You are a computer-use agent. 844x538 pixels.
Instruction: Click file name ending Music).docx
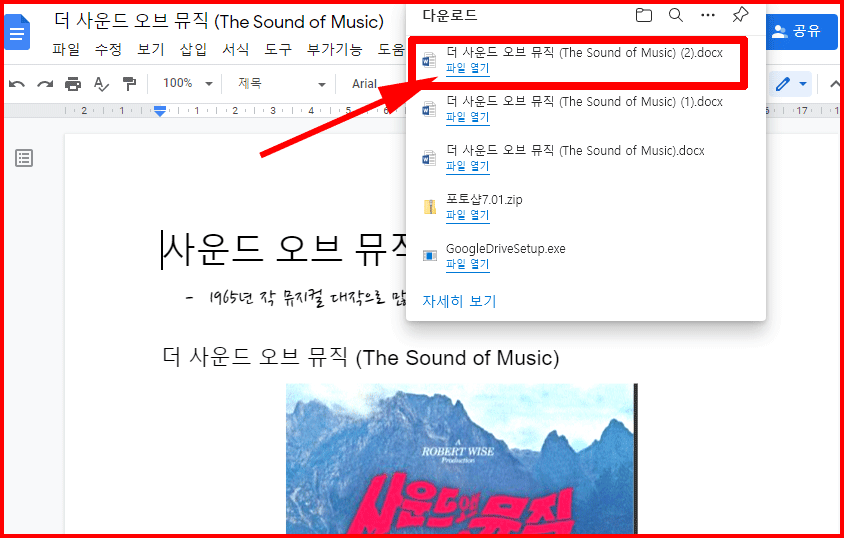575,151
